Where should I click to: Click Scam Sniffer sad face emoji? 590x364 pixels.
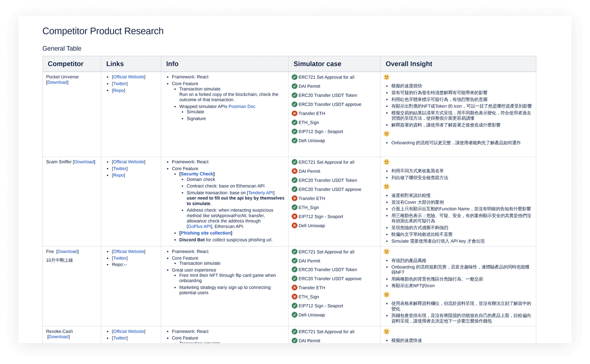(387, 187)
